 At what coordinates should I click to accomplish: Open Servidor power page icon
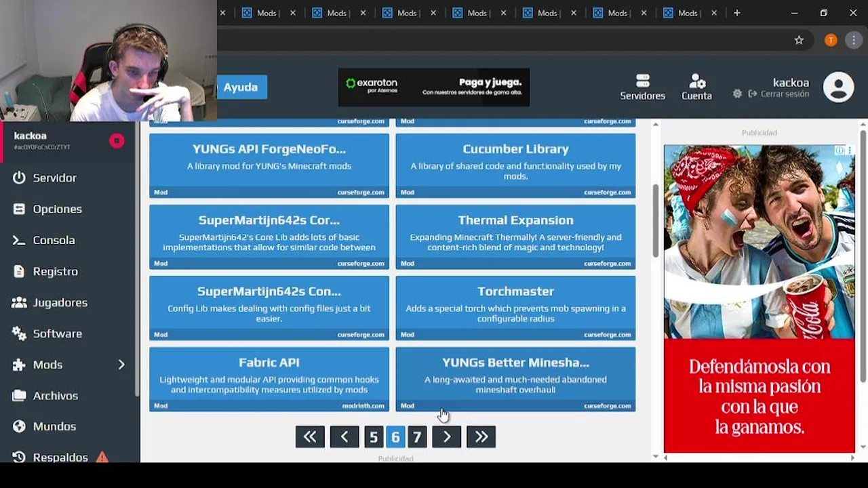point(19,178)
